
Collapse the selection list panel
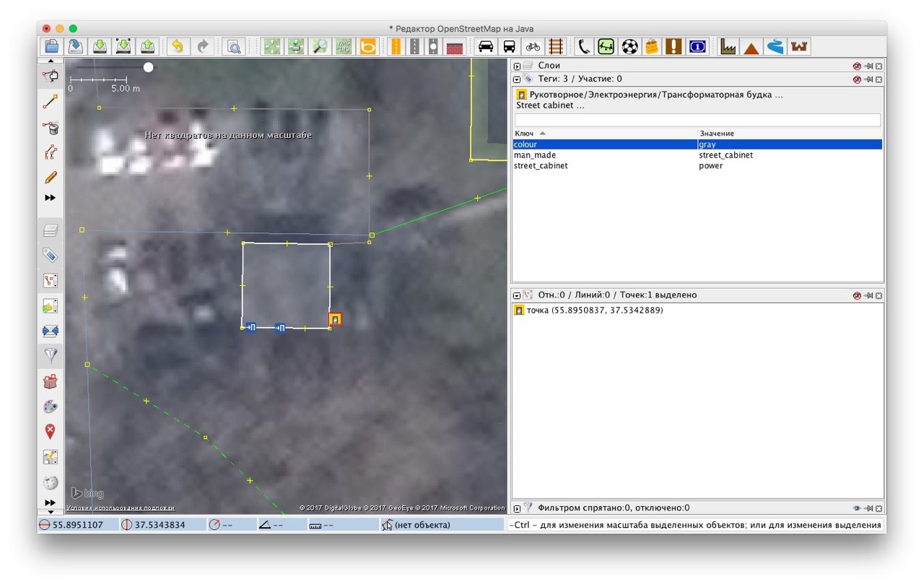click(517, 295)
